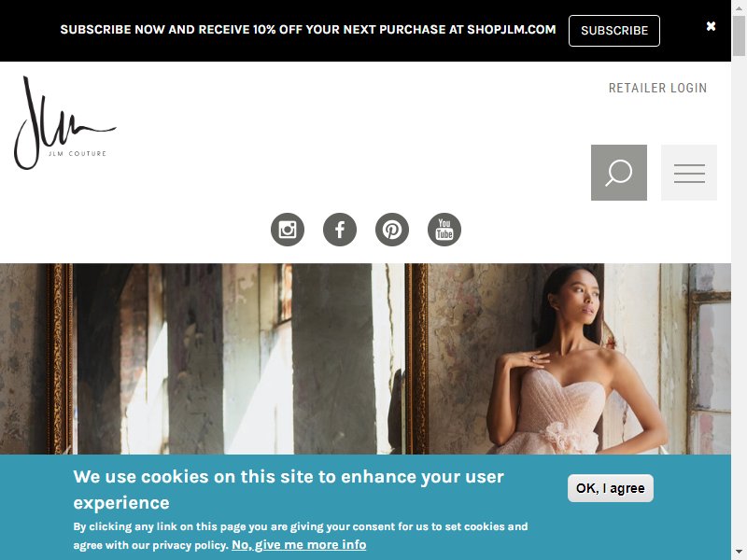Image resolution: width=747 pixels, height=560 pixels.
Task: Click the magnifying glass search icon
Action: [x=619, y=173]
